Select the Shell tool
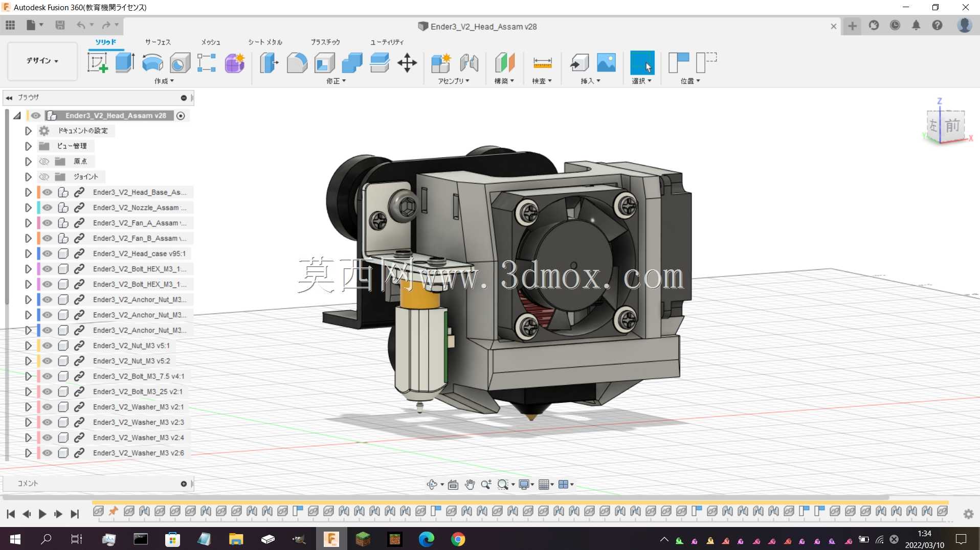This screenshot has height=550, width=980. point(325,63)
